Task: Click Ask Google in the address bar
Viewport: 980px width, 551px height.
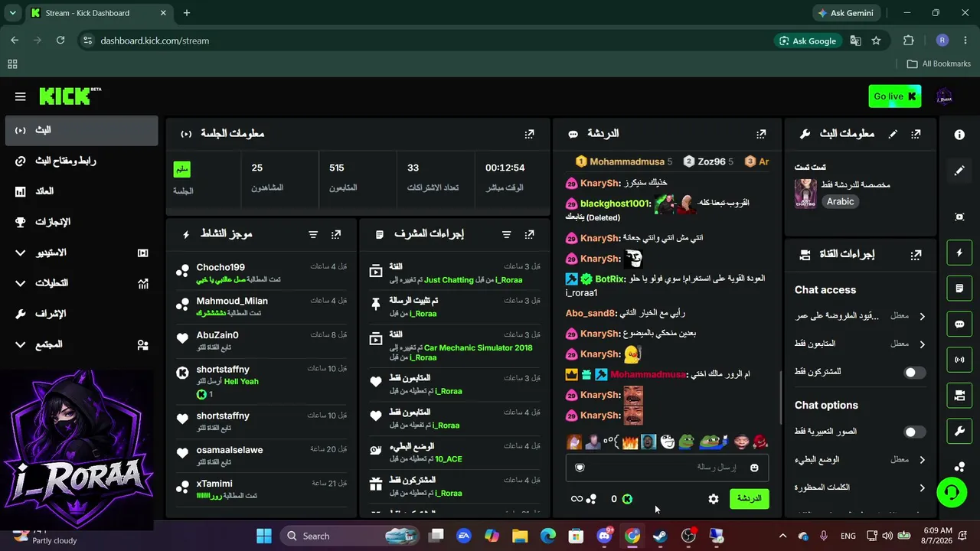Action: coord(807,41)
